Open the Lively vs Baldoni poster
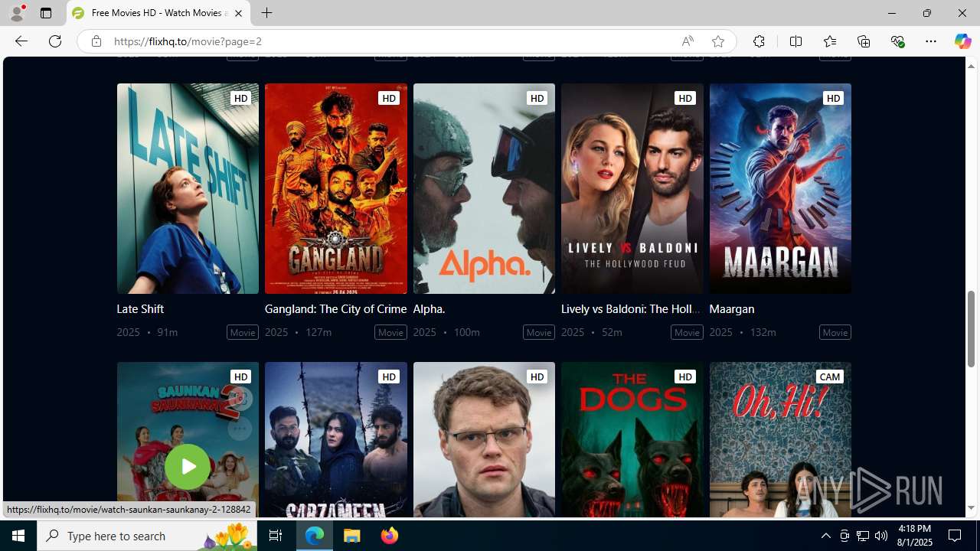This screenshot has width=980, height=551. (x=632, y=188)
